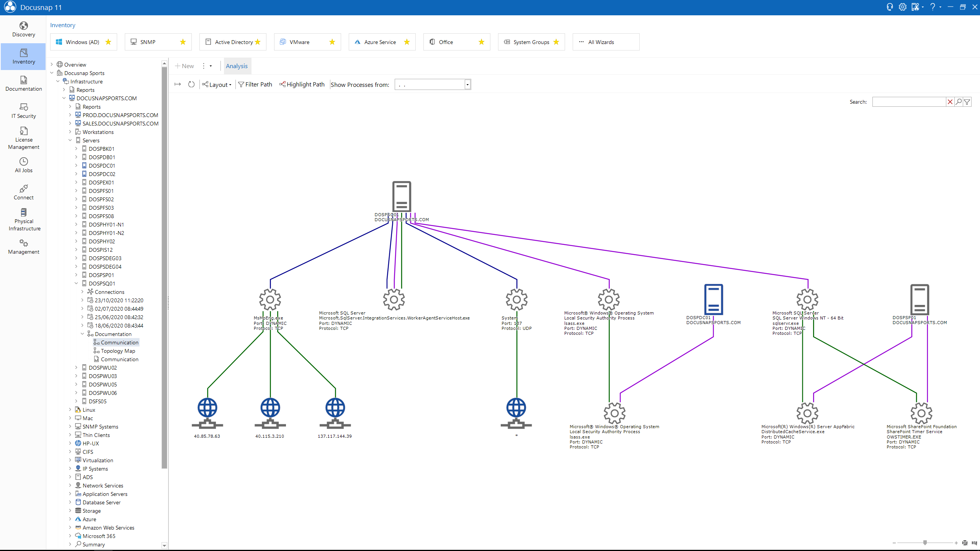Expand the Workstations tree node
The height and width of the screenshot is (551, 980).
[70, 132]
